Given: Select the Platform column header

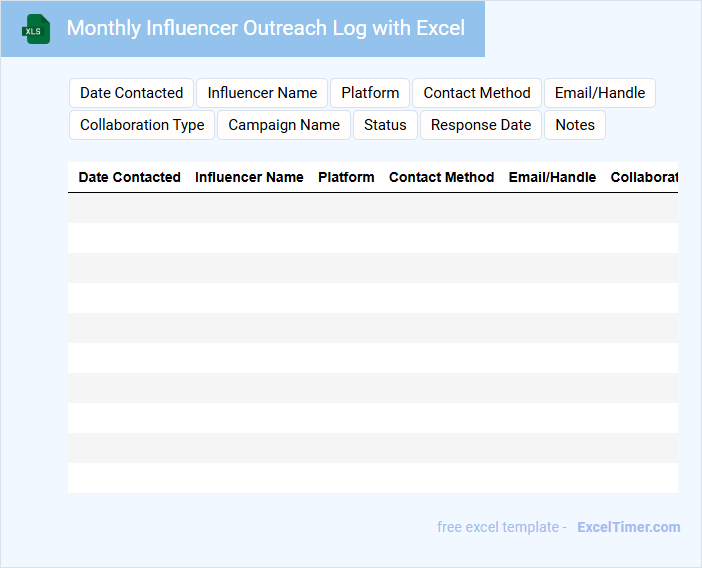Looking at the screenshot, I should (346, 177).
